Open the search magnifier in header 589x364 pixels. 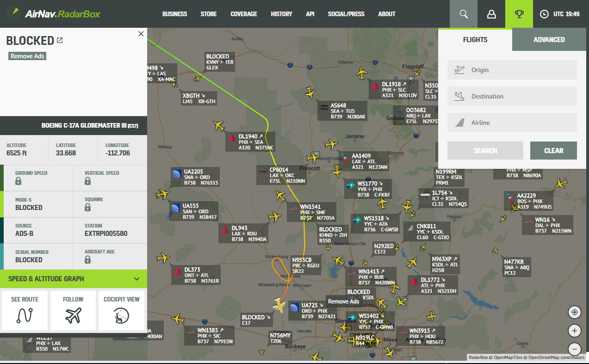tap(464, 14)
